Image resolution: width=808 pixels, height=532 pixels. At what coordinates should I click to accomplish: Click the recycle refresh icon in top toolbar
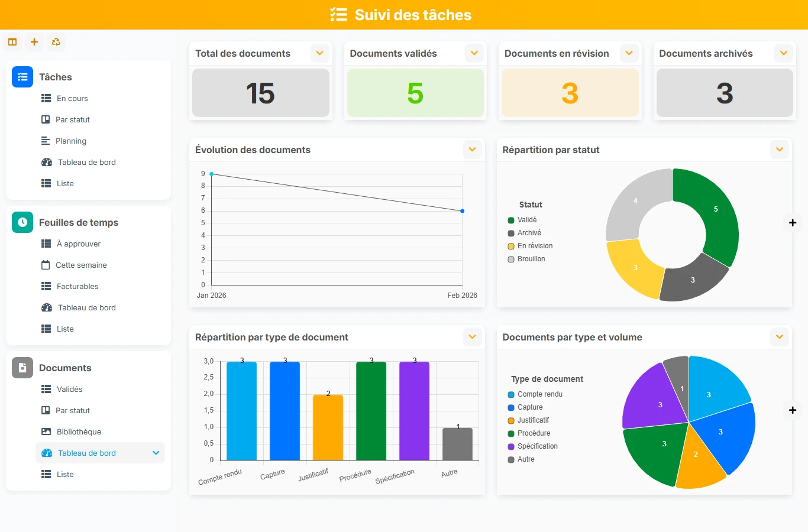pyautogui.click(x=56, y=42)
